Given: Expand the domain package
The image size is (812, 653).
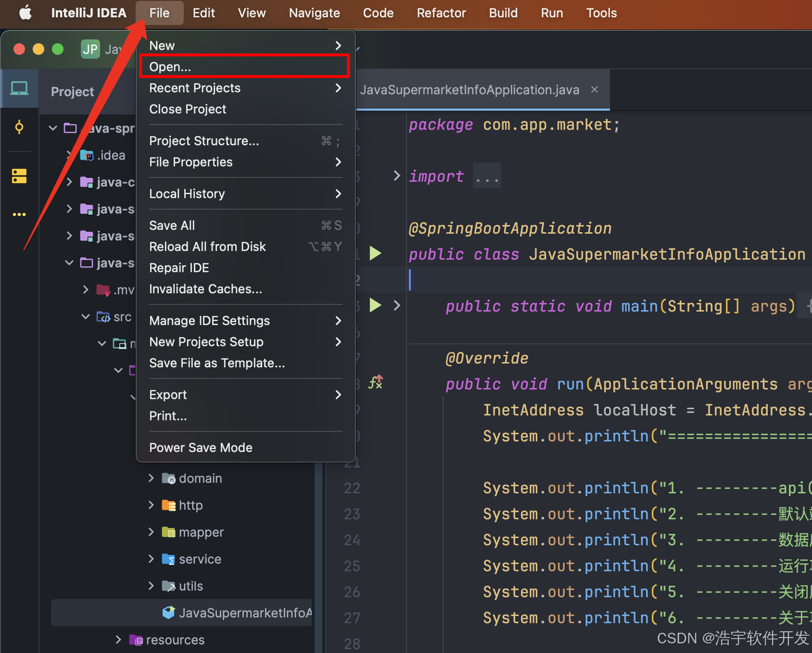Looking at the screenshot, I should tap(151, 478).
